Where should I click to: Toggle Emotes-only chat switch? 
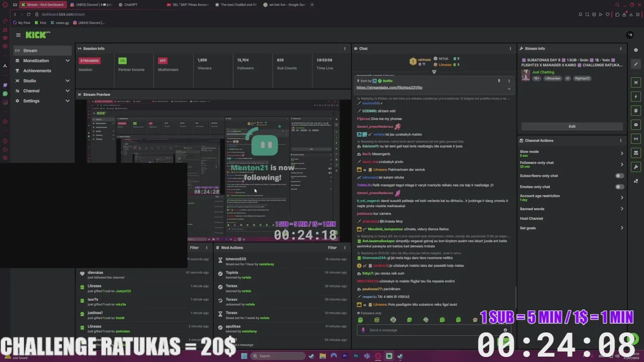(620, 187)
